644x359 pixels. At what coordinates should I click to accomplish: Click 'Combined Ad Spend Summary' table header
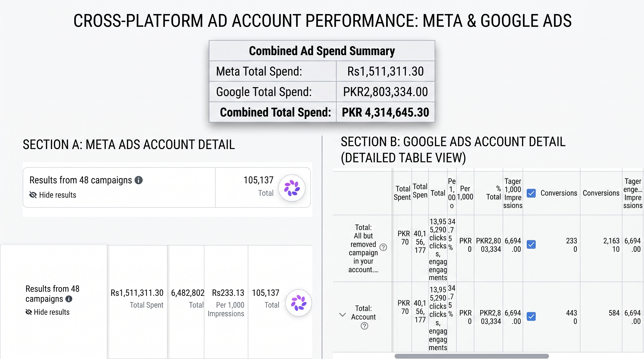point(322,51)
